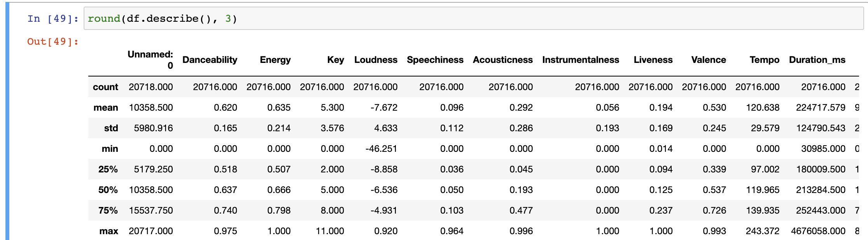Select the Duration_ms column header
868x240 pixels.
817,60
